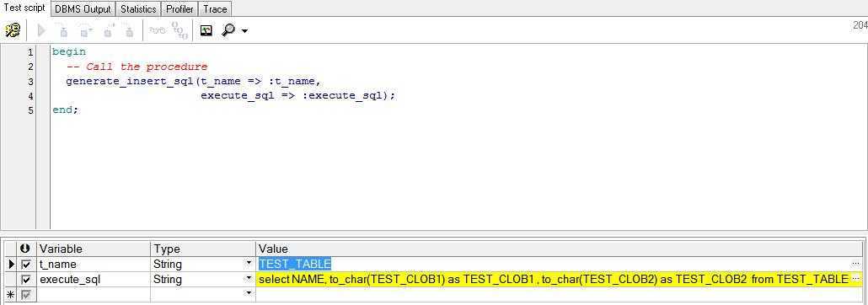The image size is (868, 305).
Task: Open the dropdown arrow beside magnifying glass
Action: (244, 31)
